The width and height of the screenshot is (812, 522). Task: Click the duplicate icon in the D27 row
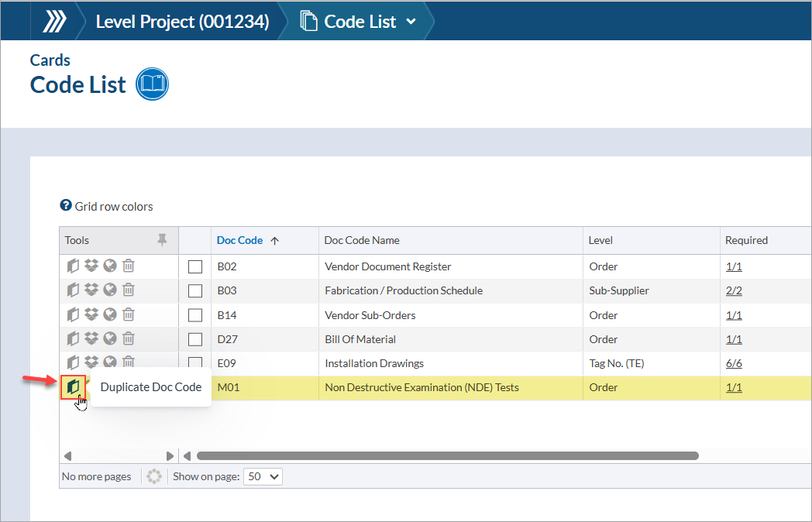point(73,339)
